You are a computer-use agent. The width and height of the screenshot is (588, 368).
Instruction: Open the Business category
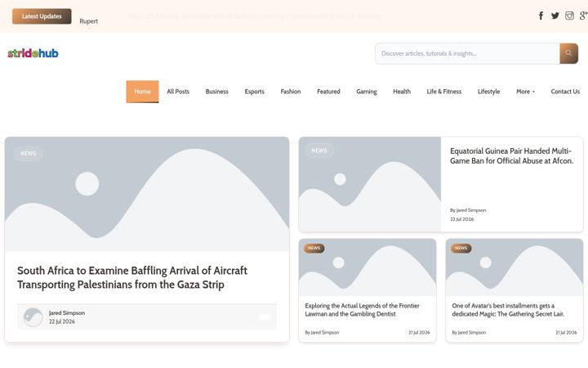coord(216,92)
